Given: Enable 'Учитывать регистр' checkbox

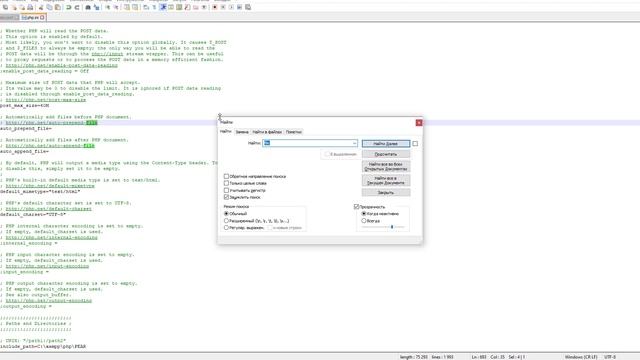Looking at the screenshot, I should [226, 190].
